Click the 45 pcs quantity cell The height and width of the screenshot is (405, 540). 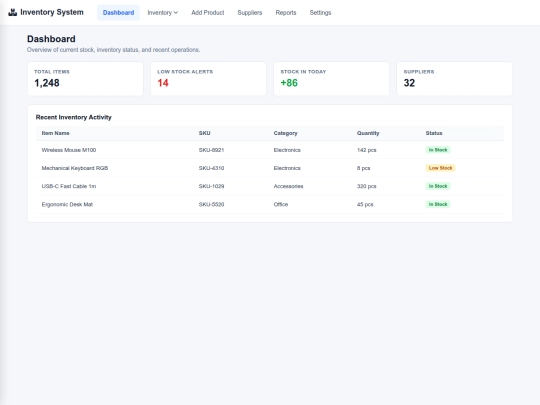coord(365,204)
